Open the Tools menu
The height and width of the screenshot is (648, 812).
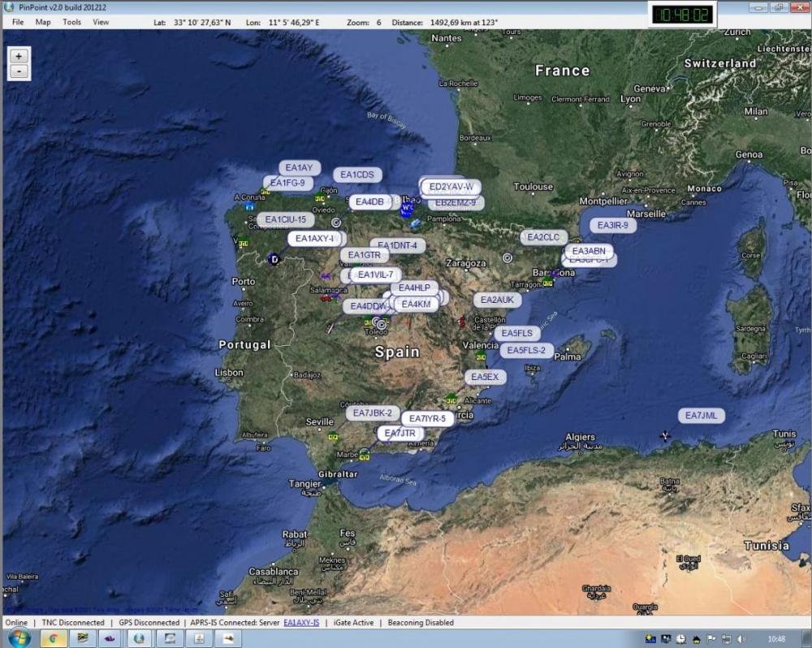71,22
